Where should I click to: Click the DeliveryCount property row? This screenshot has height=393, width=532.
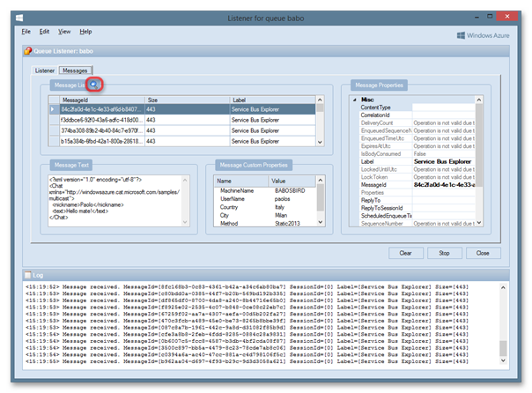click(417, 122)
